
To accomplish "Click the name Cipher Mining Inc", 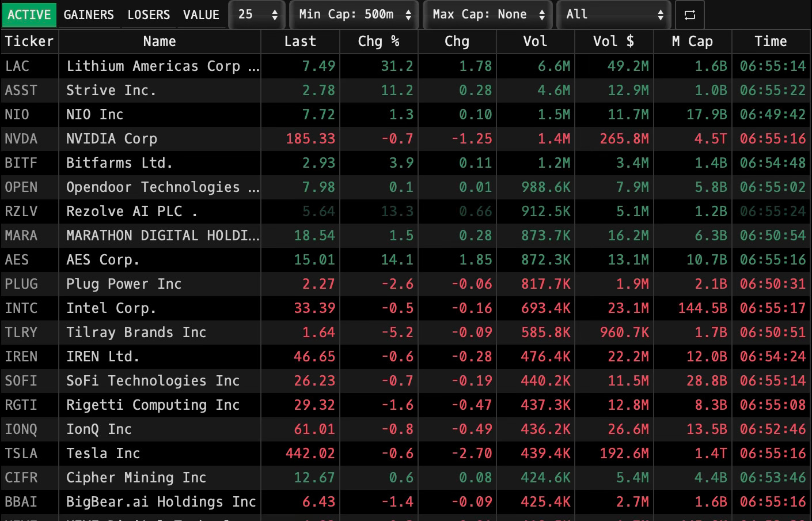I will point(136,478).
